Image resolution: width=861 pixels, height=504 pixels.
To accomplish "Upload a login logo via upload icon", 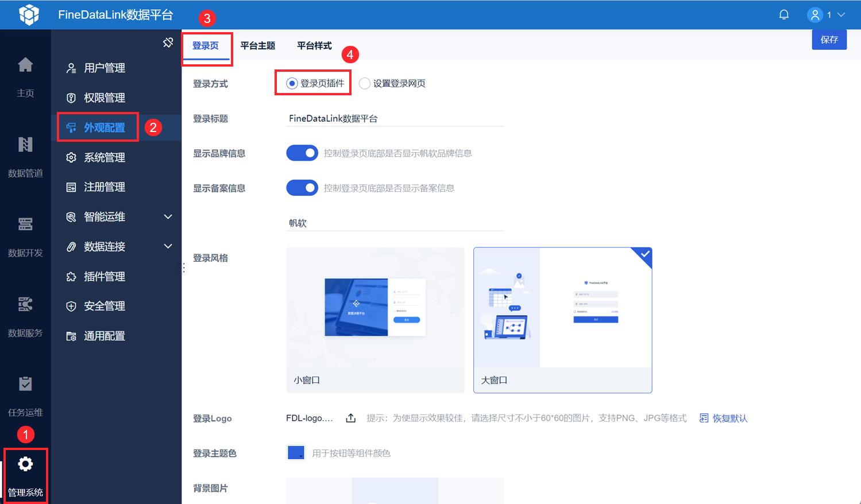I will tap(350, 418).
